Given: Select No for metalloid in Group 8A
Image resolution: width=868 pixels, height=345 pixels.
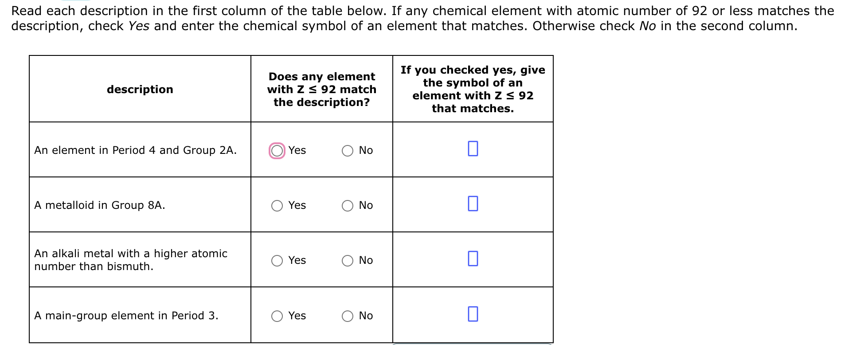Looking at the screenshot, I should 348,205.
